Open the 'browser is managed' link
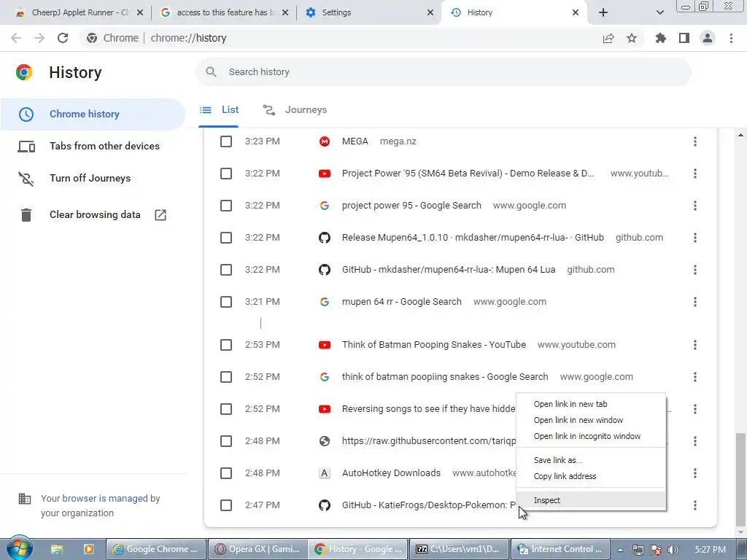Viewport: 747px width, 560px height. click(x=105, y=499)
